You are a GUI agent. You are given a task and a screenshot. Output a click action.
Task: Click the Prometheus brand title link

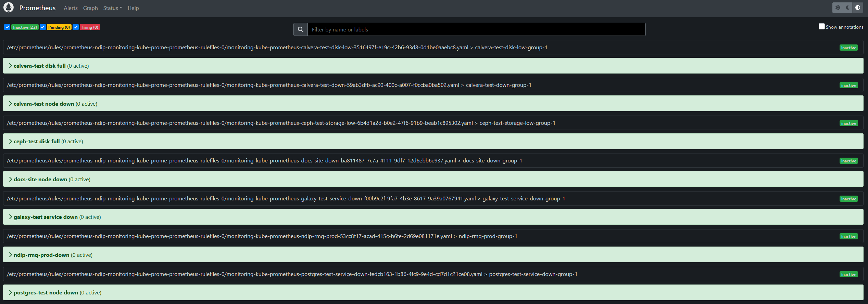click(37, 8)
